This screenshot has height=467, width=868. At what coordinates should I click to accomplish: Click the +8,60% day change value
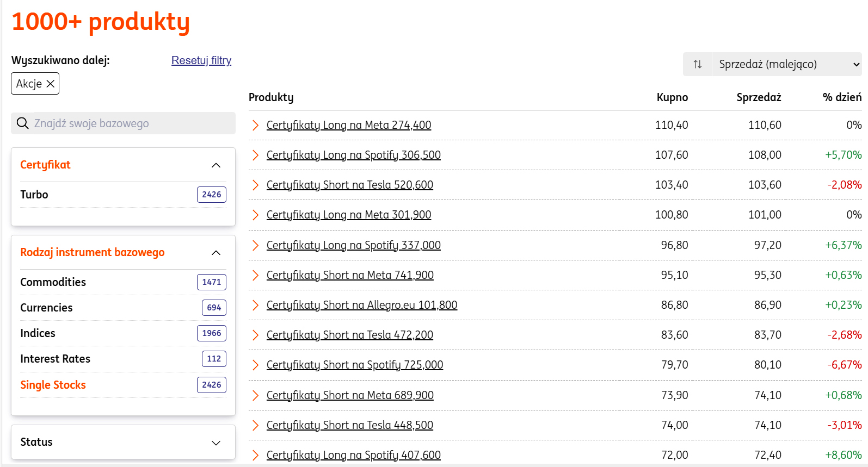point(843,455)
